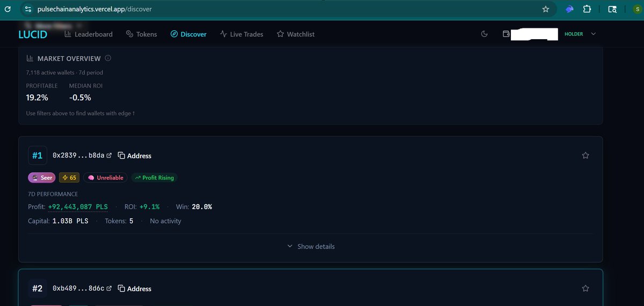Viewport: 644px width, 306px height.
Task: Click the MEDIAN ROI -0.5% stat
Action: point(85,92)
